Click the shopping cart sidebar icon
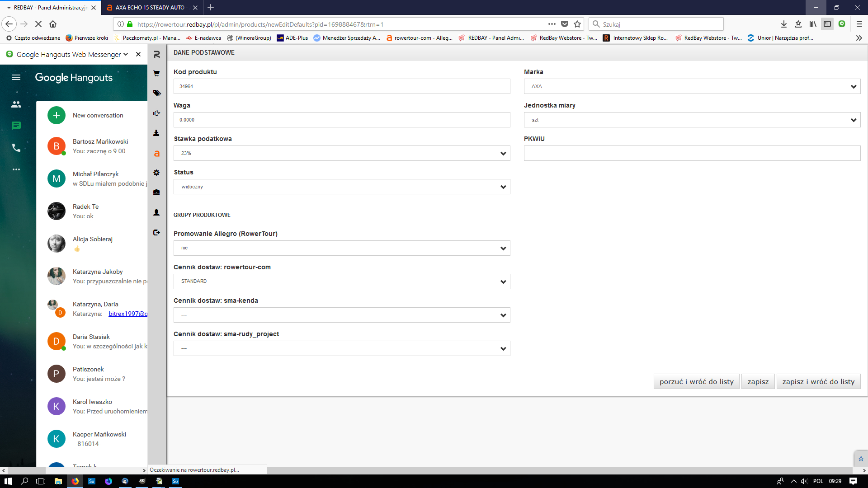Image resolution: width=868 pixels, height=488 pixels. tap(156, 73)
